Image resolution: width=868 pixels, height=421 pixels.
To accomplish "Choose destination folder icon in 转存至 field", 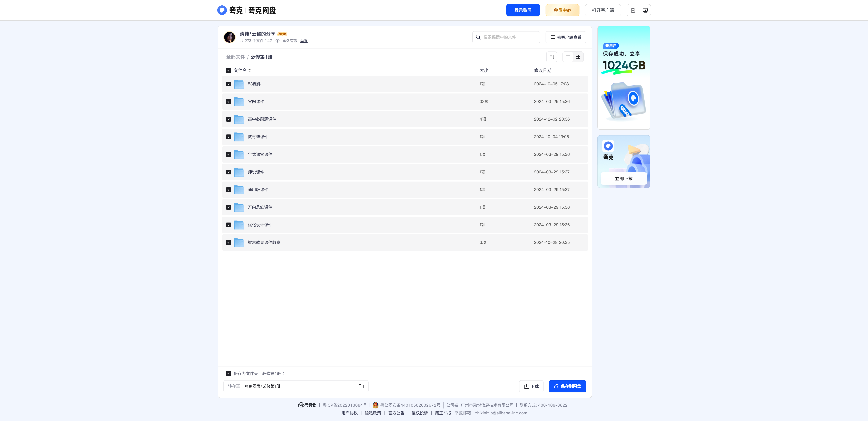I will click(361, 386).
